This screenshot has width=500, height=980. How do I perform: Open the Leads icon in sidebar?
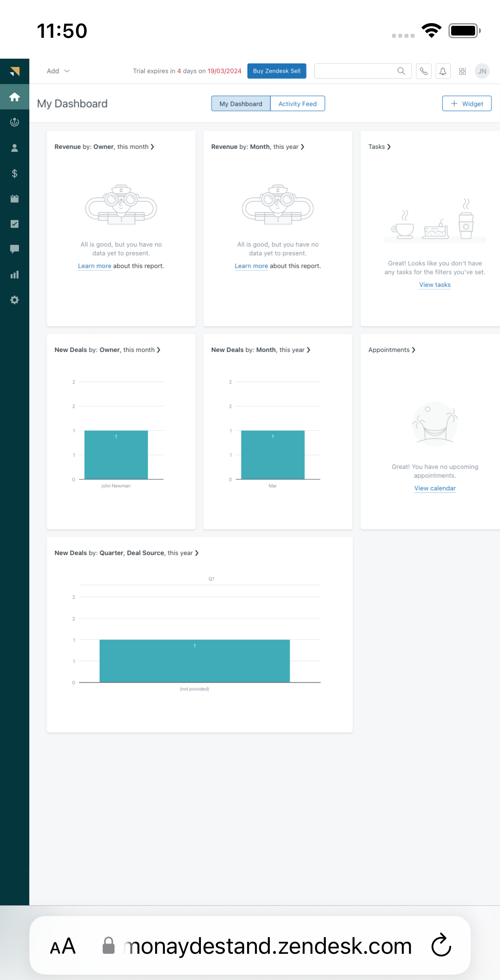[14, 122]
